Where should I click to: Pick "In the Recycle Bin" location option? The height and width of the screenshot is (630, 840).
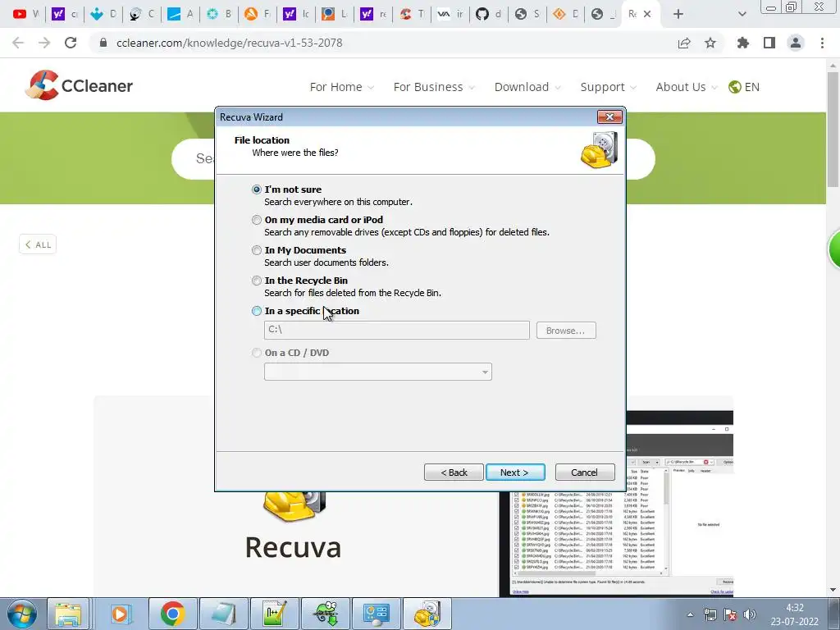point(257,281)
